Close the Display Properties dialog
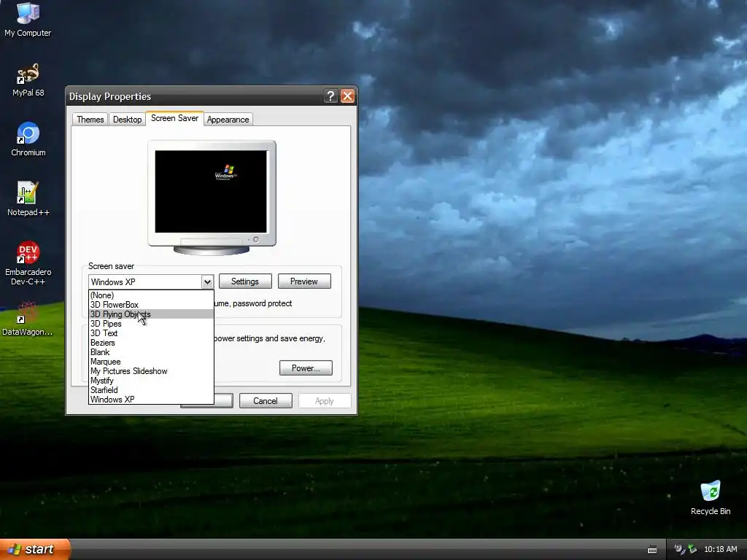 (x=348, y=96)
